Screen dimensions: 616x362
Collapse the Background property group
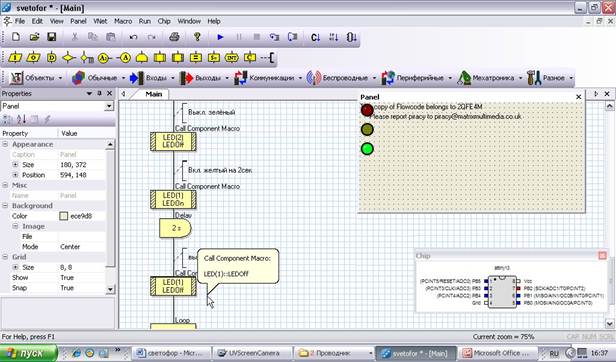[x=5, y=206]
